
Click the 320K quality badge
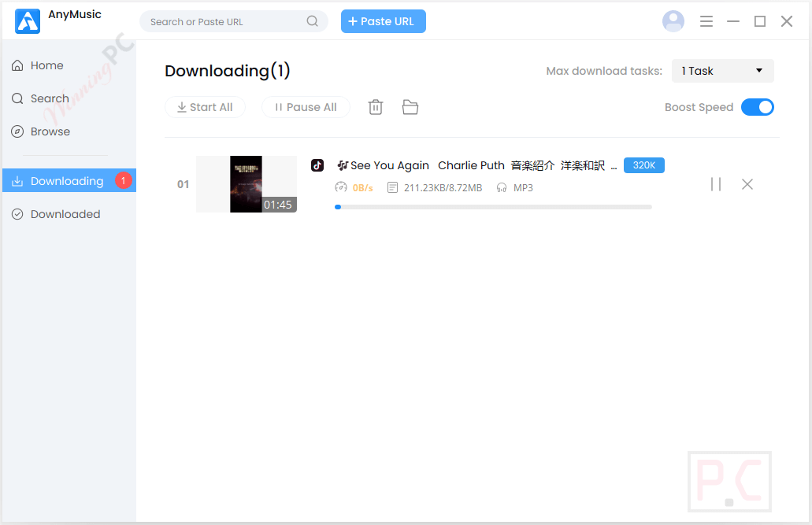(x=643, y=165)
